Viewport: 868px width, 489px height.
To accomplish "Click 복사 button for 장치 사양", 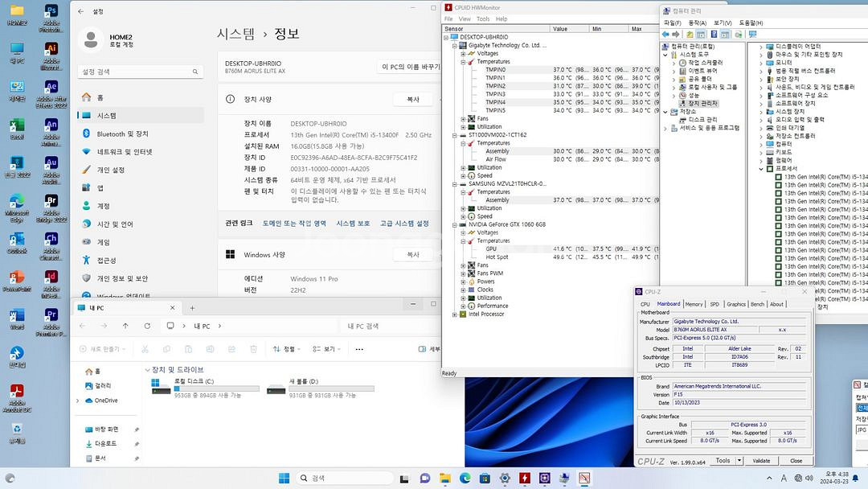I will coord(413,99).
